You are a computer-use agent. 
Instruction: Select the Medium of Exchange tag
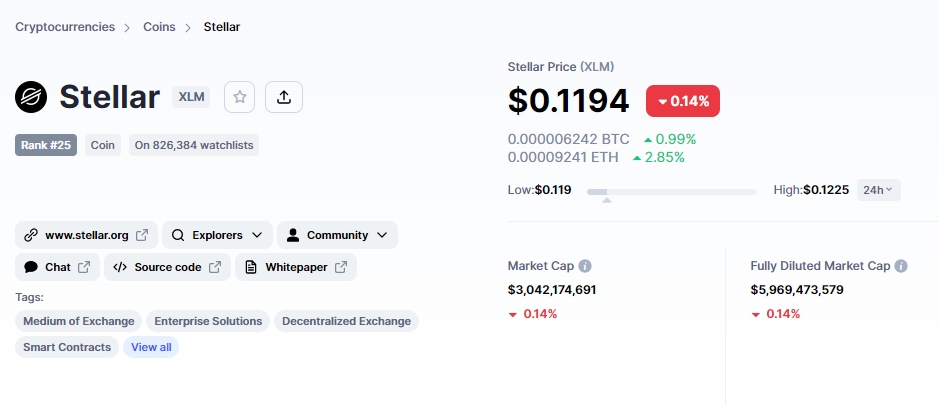pyautogui.click(x=78, y=321)
